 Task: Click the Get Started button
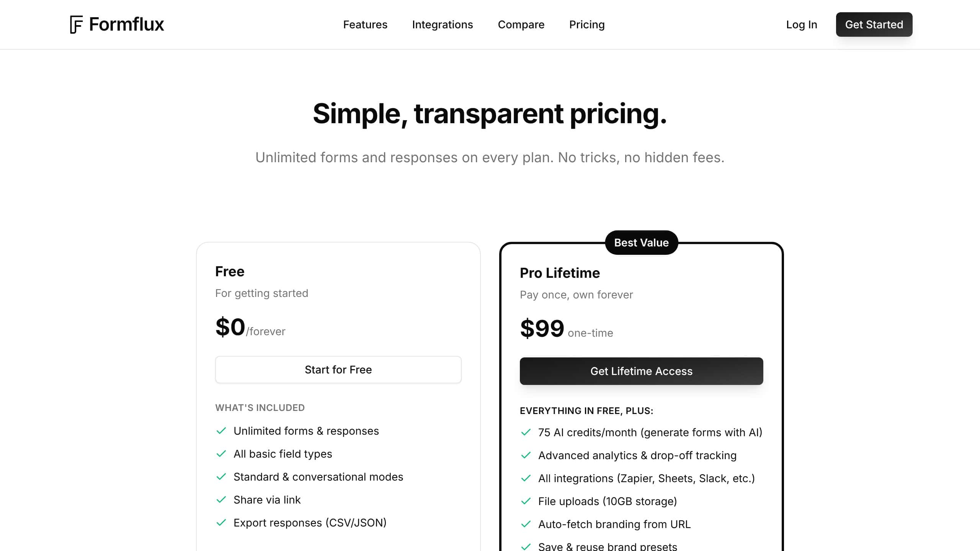[874, 24]
